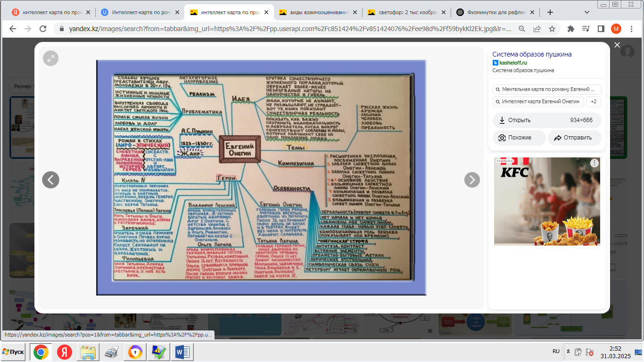Screen dimensions: 644x362
Task: Switch to the Физминутки для рефлексии tab
Action: 495,12
